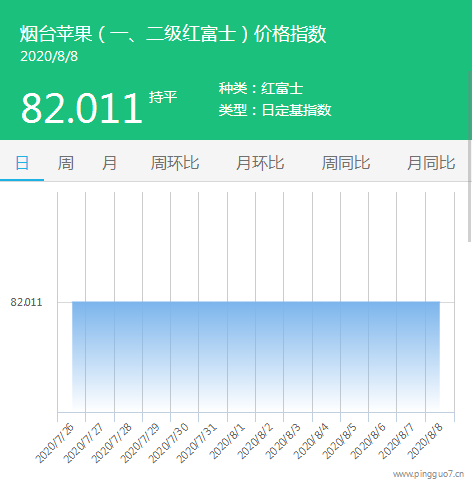Open the 月 monthly tab
Image resolution: width=472 pixels, height=483 pixels.
(109, 163)
